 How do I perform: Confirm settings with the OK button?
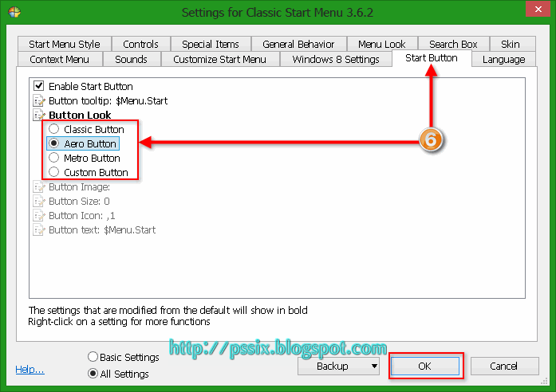pos(425,367)
